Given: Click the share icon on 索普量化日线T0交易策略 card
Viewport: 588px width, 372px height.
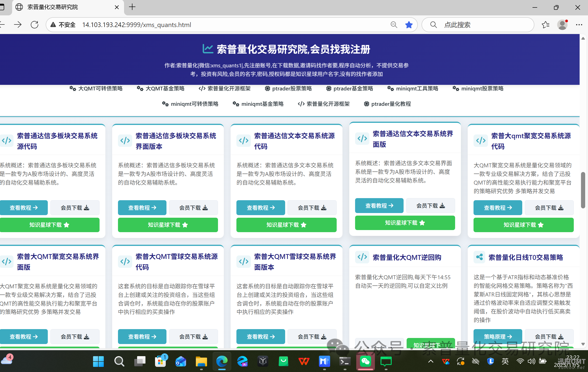Looking at the screenshot, I should coord(479,257).
